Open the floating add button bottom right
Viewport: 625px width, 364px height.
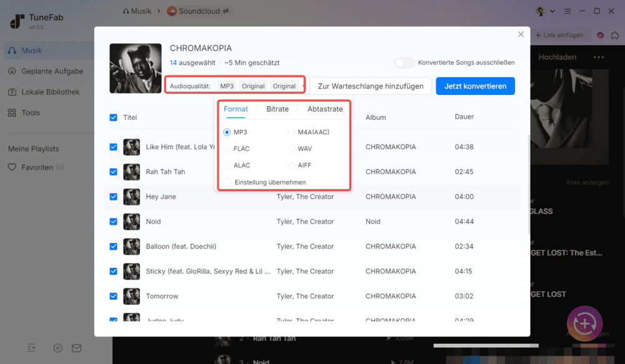click(x=584, y=323)
